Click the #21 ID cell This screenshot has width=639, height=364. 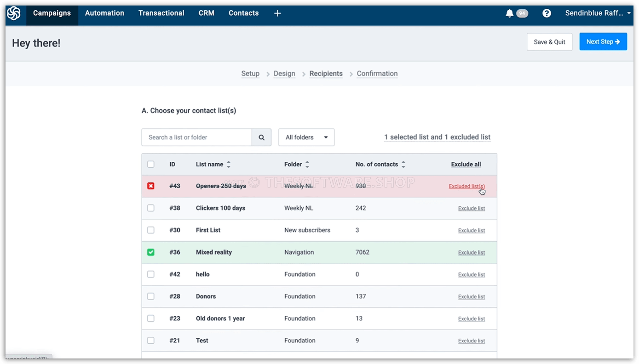pos(175,341)
